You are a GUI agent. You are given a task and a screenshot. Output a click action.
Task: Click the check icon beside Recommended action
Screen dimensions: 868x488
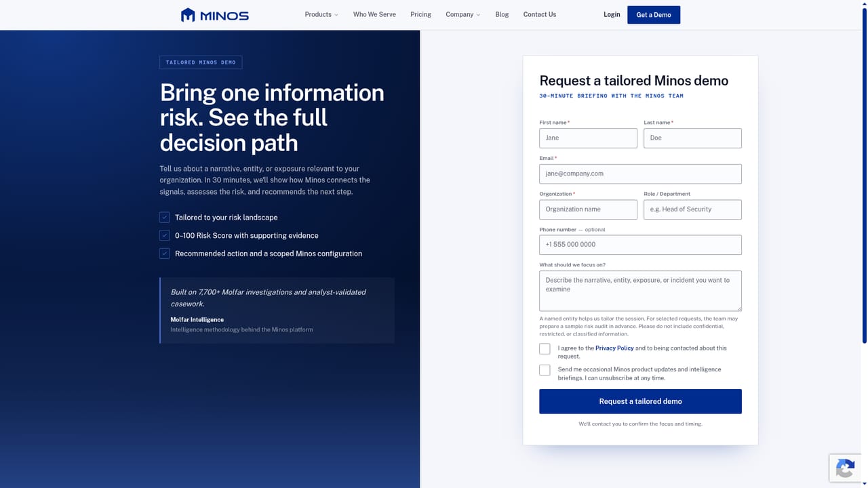click(x=164, y=253)
